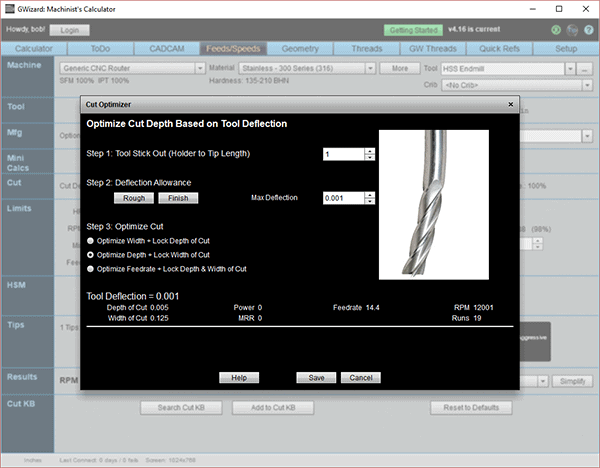Click 'Inches' in the status bar
The image size is (600, 468).
33,460
